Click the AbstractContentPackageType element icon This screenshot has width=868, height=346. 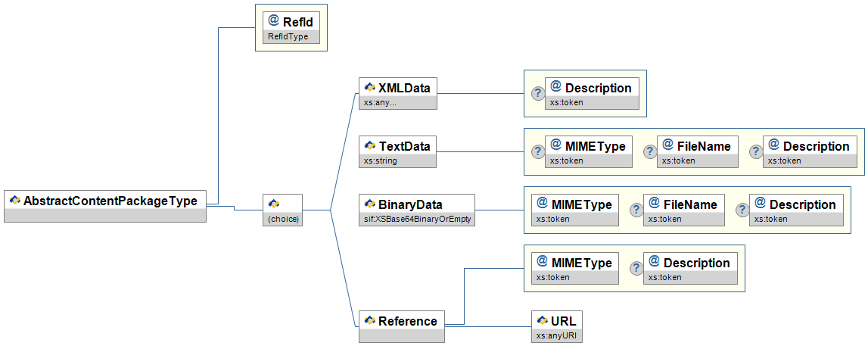click(x=14, y=201)
